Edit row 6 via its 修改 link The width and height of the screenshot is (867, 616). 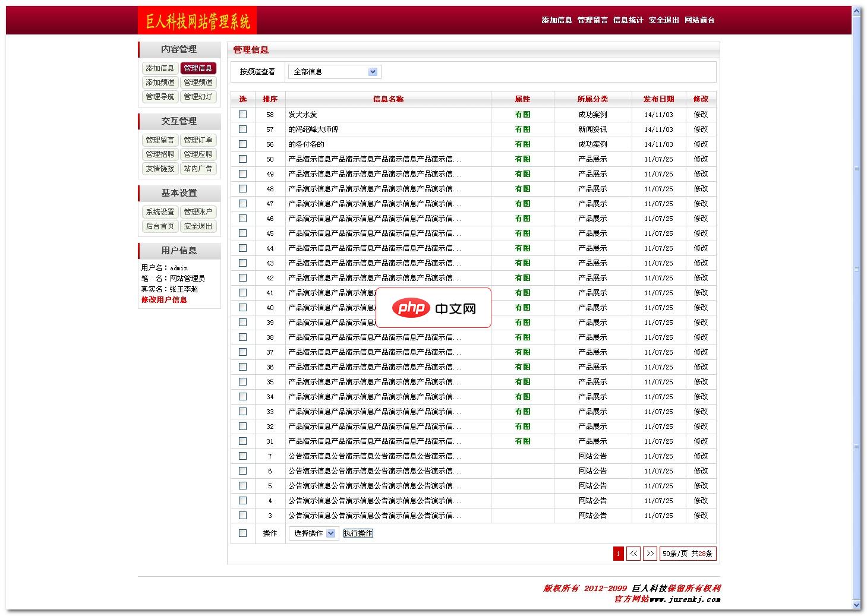pyautogui.click(x=701, y=471)
